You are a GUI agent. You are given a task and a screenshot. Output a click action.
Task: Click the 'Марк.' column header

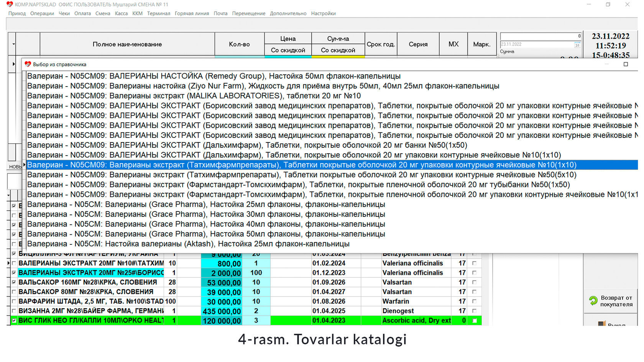point(481,44)
